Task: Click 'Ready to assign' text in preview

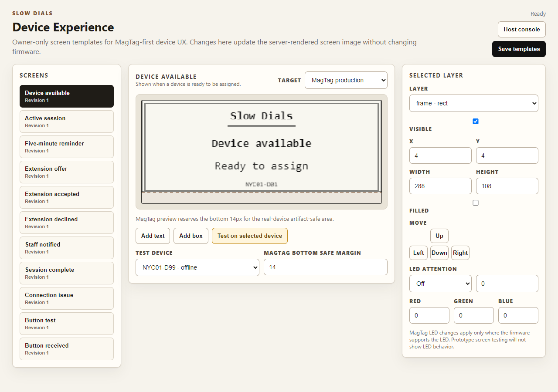Action: (262, 166)
